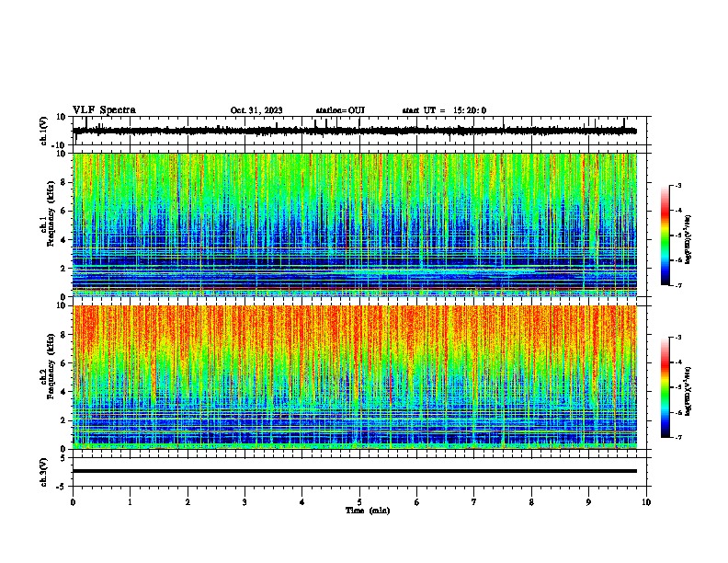Click the "-7" label on ch.2 colorbar

(x=677, y=437)
